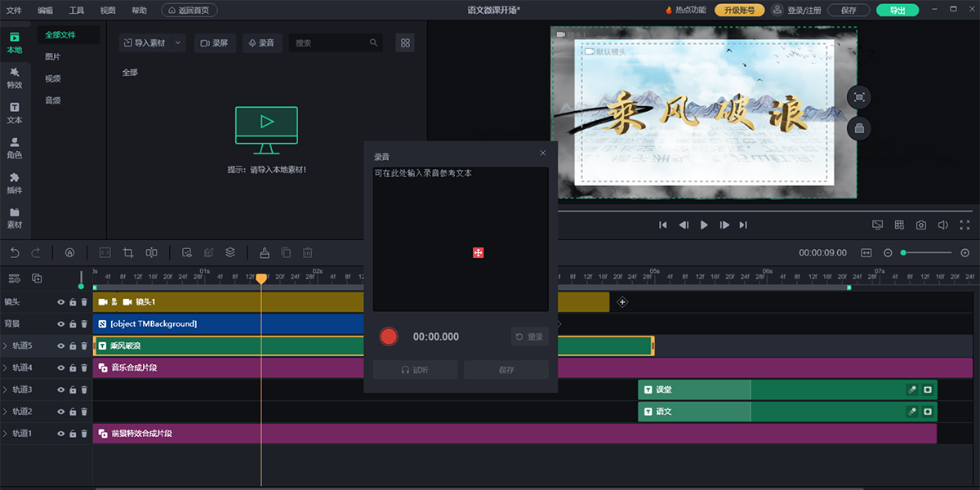980x490 pixels.
Task: Open the 特效 effects panel in sidebar
Action: [x=15, y=78]
